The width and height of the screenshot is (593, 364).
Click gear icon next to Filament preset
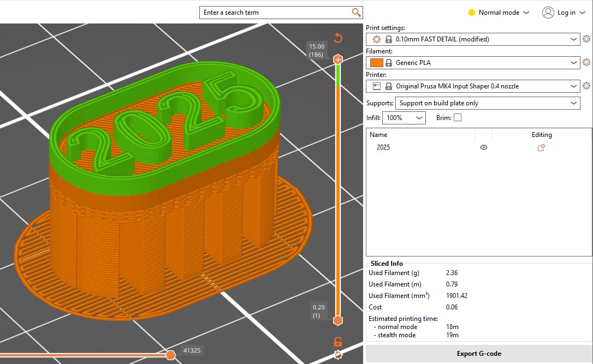(586, 62)
